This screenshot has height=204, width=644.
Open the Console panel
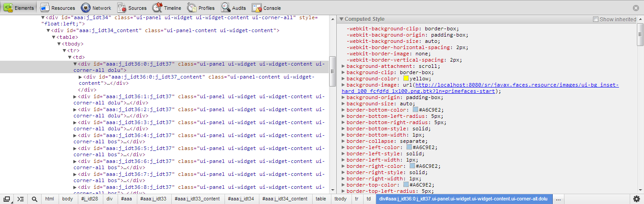267,8
